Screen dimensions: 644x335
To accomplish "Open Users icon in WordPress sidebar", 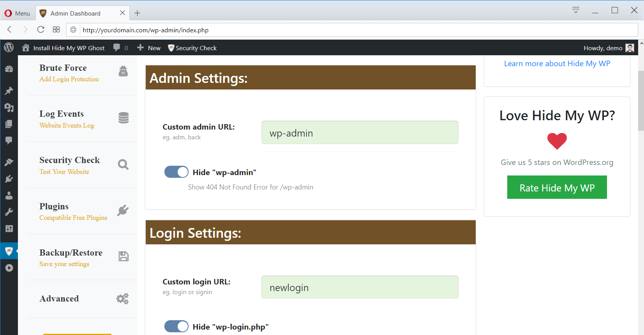I will [9, 195].
